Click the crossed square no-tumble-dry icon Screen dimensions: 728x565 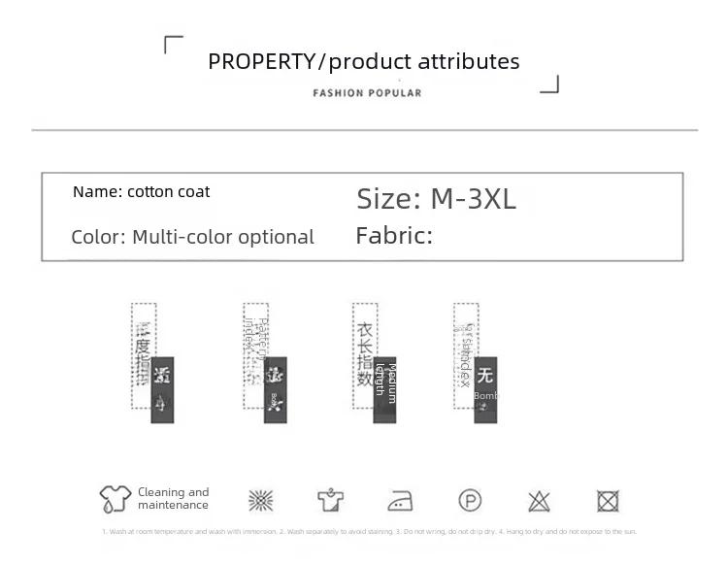click(x=608, y=501)
